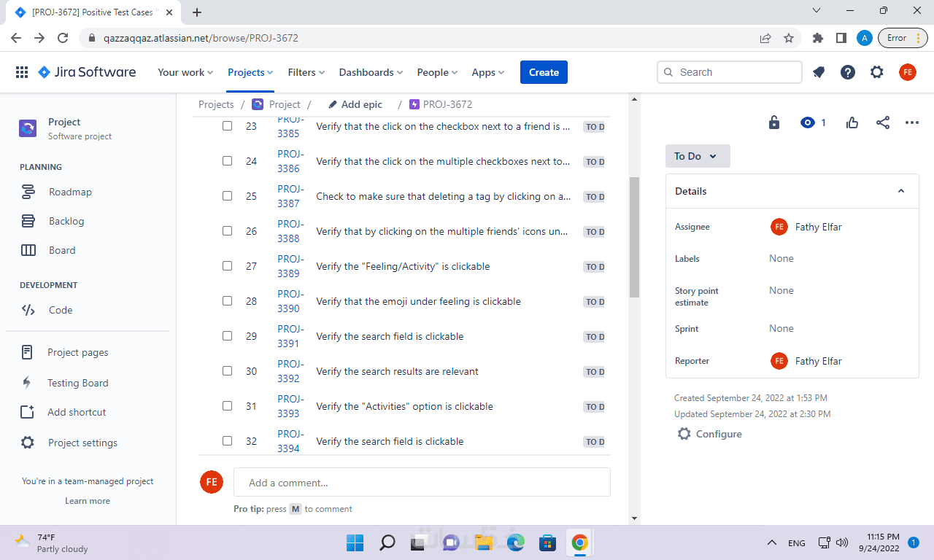934x560 pixels.
Task: Click the blue Create button
Action: [x=544, y=72]
